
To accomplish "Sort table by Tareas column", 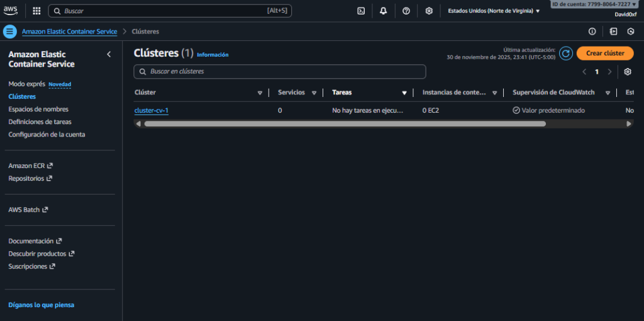I will click(404, 93).
